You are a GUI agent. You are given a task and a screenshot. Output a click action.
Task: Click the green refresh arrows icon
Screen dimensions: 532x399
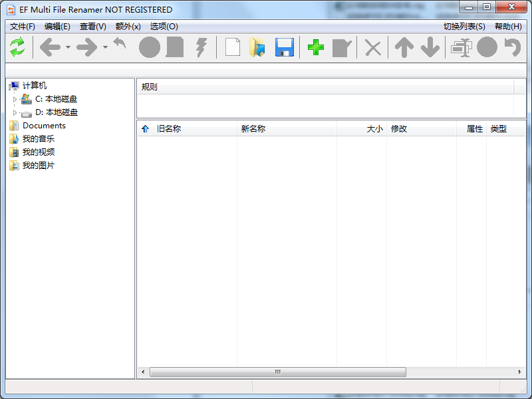pos(17,47)
